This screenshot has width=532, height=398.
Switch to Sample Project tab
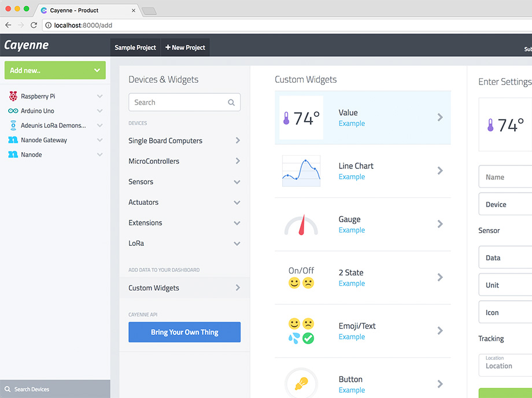click(x=135, y=47)
